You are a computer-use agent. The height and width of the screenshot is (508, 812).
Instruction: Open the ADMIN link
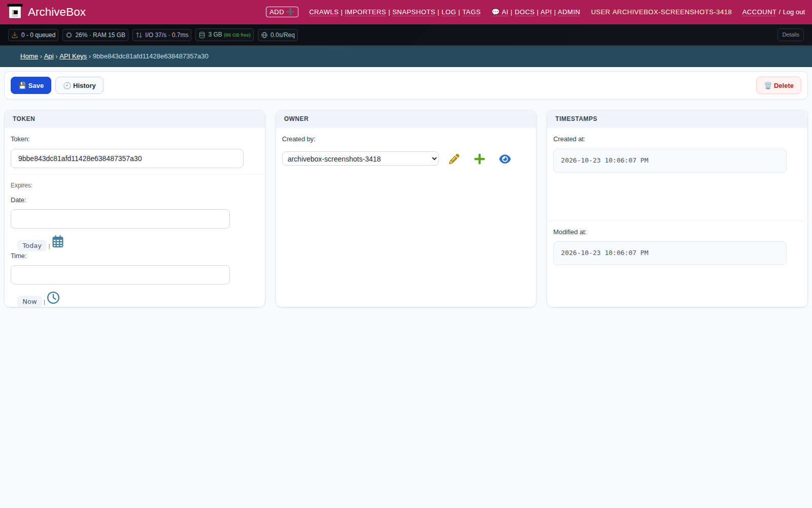point(569,12)
